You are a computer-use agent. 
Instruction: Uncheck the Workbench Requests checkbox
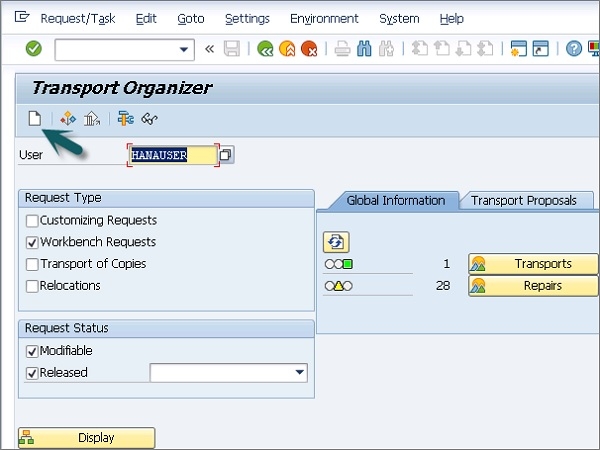[x=32, y=243]
